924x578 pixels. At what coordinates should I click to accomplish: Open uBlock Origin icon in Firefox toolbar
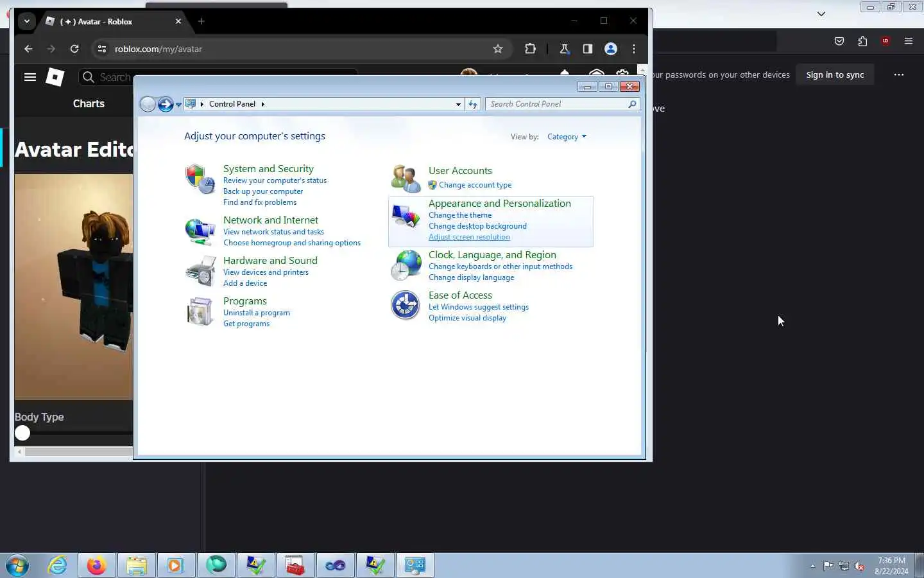[x=886, y=41]
